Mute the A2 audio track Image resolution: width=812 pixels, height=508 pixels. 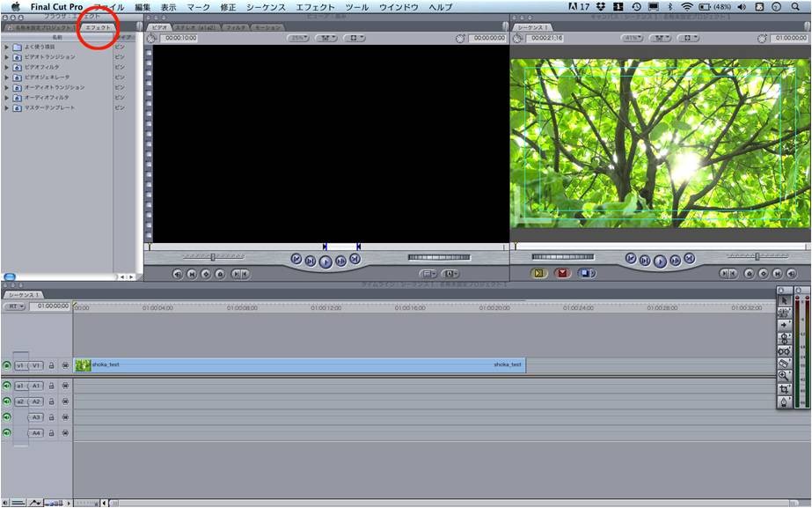point(7,401)
